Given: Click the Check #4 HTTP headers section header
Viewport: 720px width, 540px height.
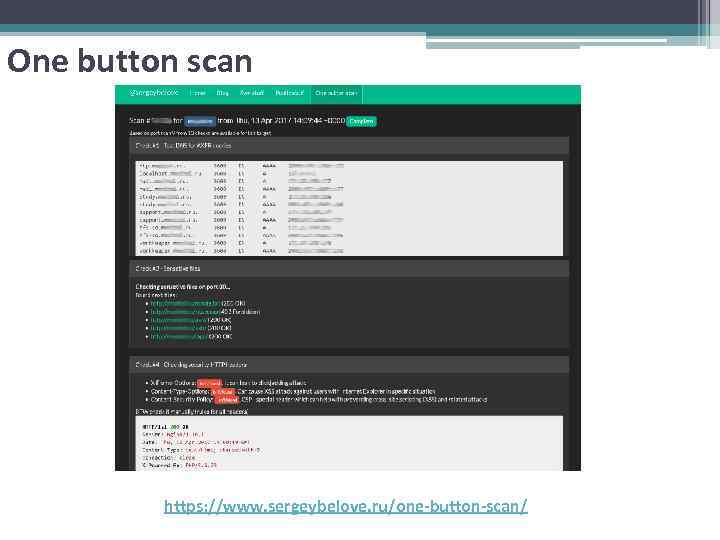Looking at the screenshot, I should coord(349,365).
